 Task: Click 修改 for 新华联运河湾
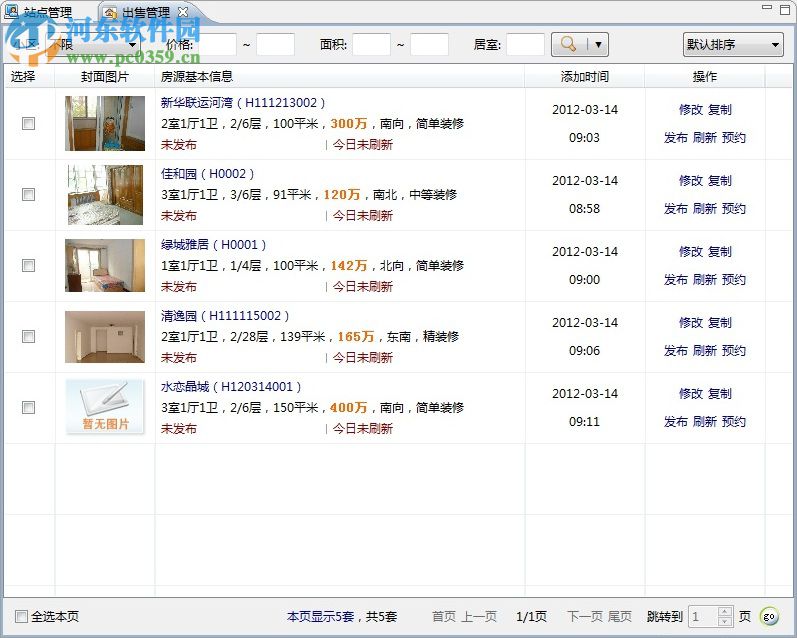tap(691, 110)
